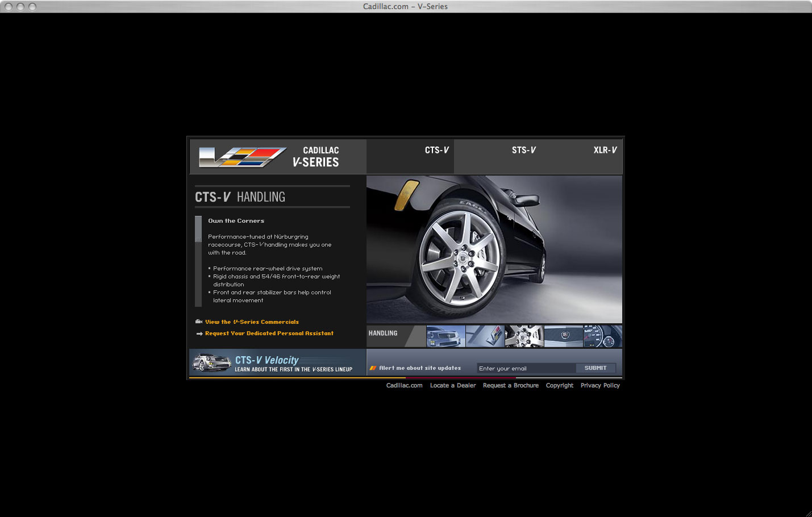Open the Locate a Dealer link

click(453, 385)
